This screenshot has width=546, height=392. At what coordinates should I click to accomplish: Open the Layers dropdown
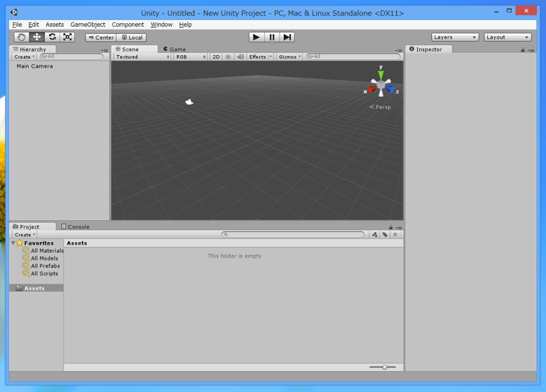[455, 37]
